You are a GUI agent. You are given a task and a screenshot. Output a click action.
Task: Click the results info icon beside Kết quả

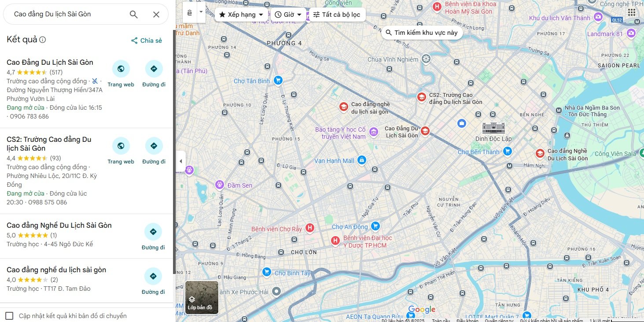click(43, 40)
